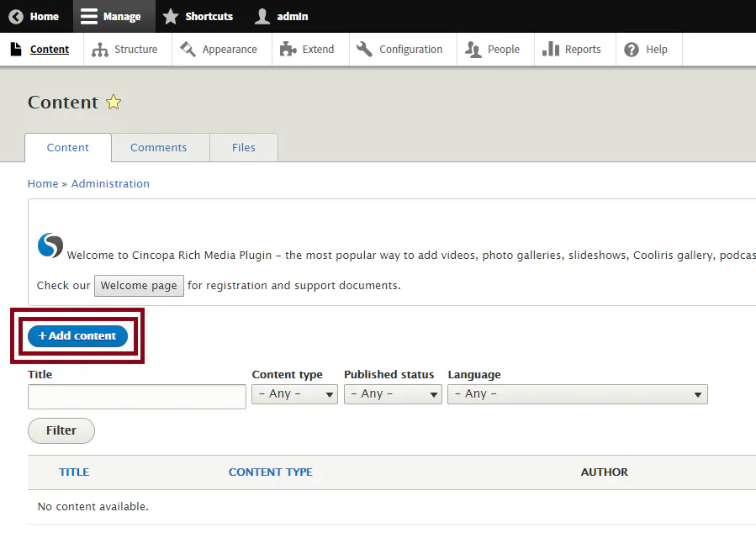
Task: Switch to the Comments tab
Action: click(x=159, y=148)
